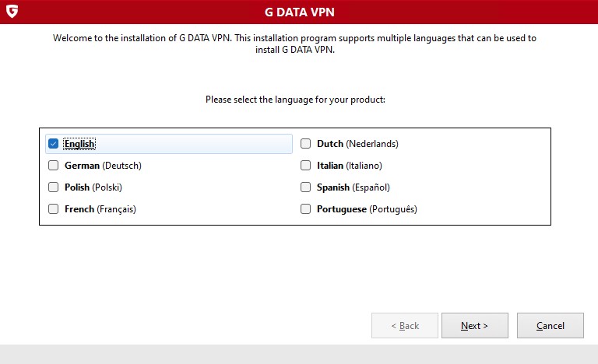
Task: Click the G DATA VPN title text
Action: tap(299, 12)
